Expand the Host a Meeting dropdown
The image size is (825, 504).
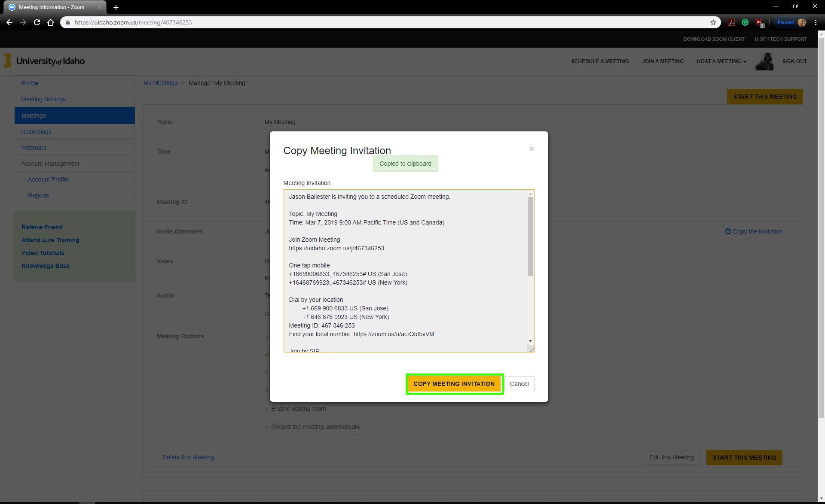[x=721, y=61]
